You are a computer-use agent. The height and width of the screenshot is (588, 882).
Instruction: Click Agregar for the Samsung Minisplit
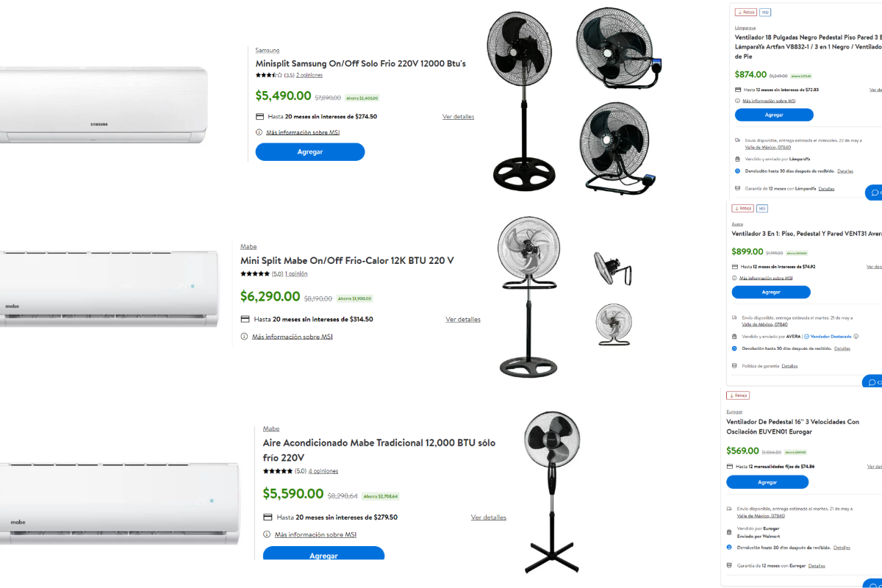point(309,151)
